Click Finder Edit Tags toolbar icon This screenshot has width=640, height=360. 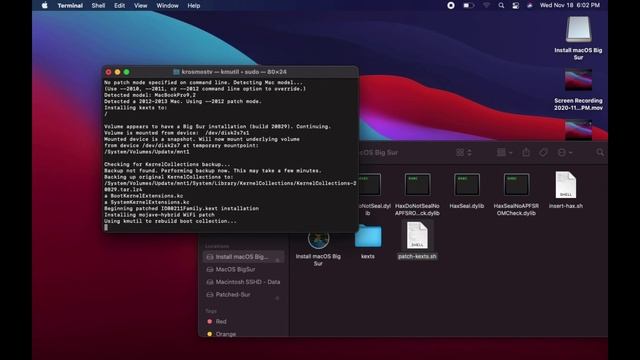pyautogui.click(x=543, y=152)
